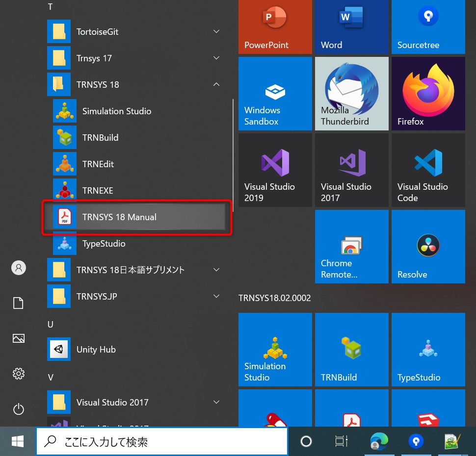The width and height of the screenshot is (476, 456).
Task: Open the Visual Studio 2019 tile
Action: pyautogui.click(x=275, y=170)
